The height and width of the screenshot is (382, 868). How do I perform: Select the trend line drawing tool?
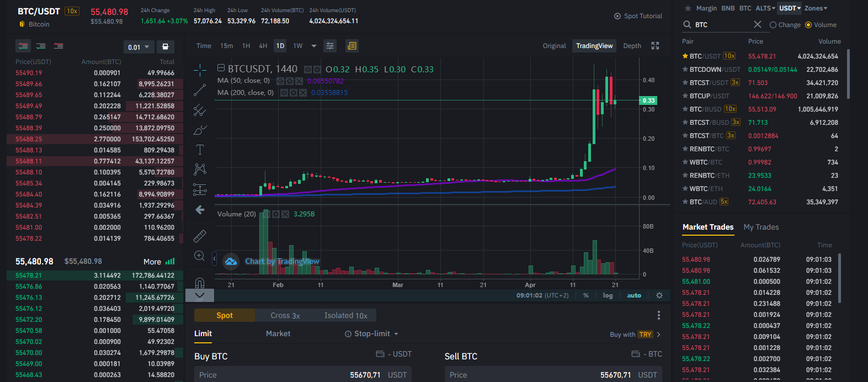[x=200, y=90]
